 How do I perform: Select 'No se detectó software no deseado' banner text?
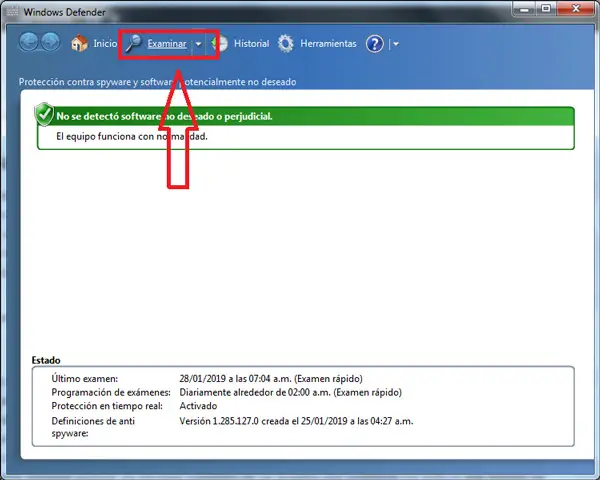coord(165,116)
